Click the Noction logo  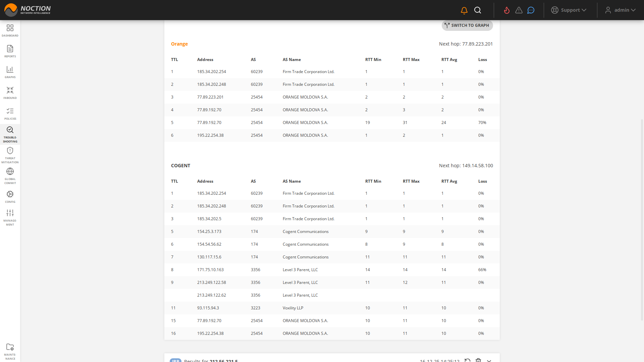(28, 10)
